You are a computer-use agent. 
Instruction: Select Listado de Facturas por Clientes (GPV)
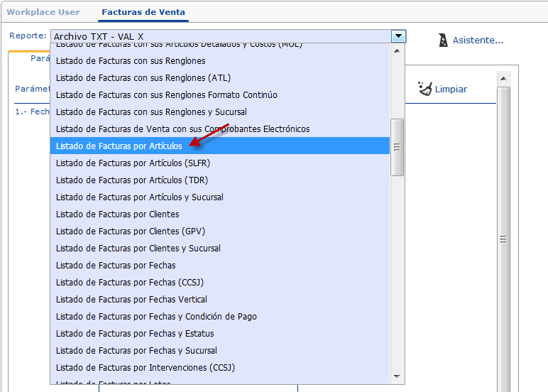pyautogui.click(x=130, y=231)
